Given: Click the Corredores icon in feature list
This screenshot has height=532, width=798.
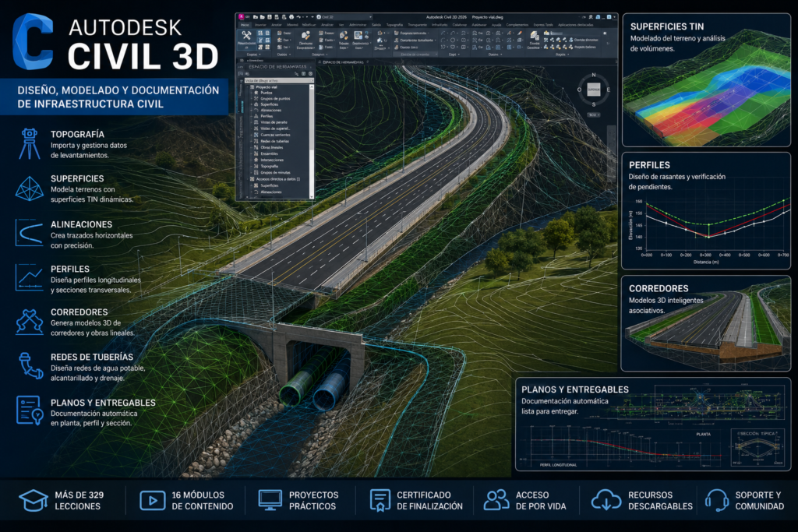Looking at the screenshot, I should pos(29,322).
